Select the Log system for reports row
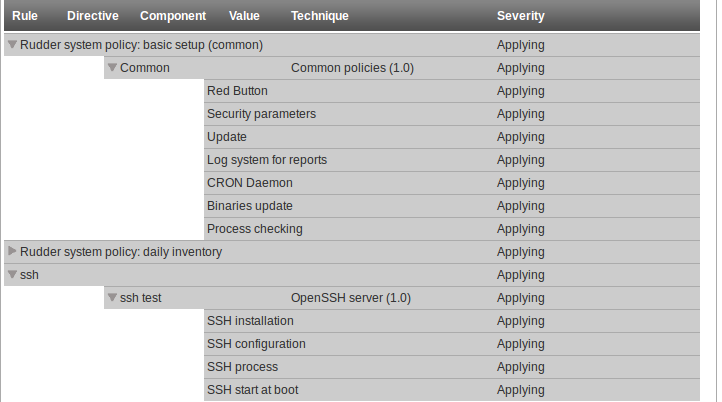722x402 pixels. click(x=452, y=160)
